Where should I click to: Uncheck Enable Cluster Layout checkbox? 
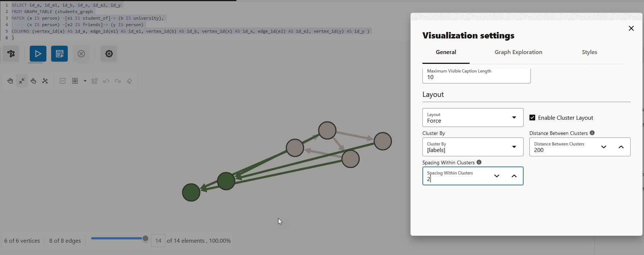[532, 118]
